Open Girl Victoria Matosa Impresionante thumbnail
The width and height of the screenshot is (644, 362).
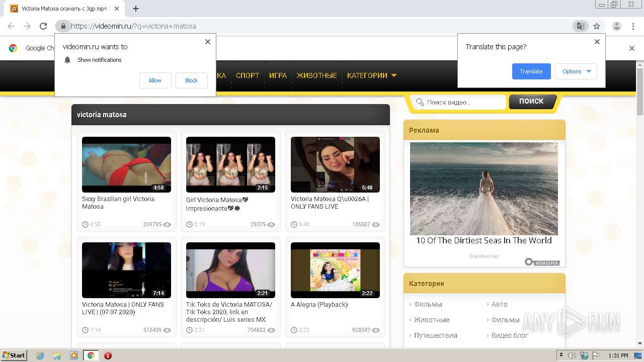tap(230, 164)
